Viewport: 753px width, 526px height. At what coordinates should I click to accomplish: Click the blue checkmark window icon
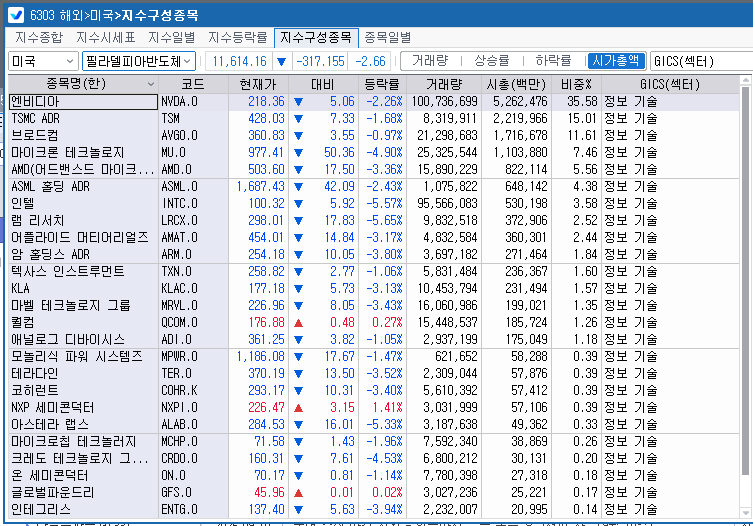tap(16, 15)
